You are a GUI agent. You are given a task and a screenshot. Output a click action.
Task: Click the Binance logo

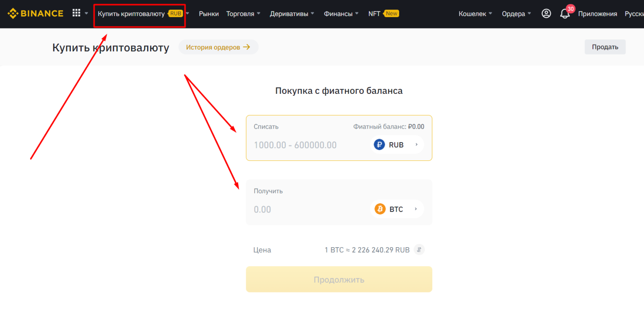36,13
